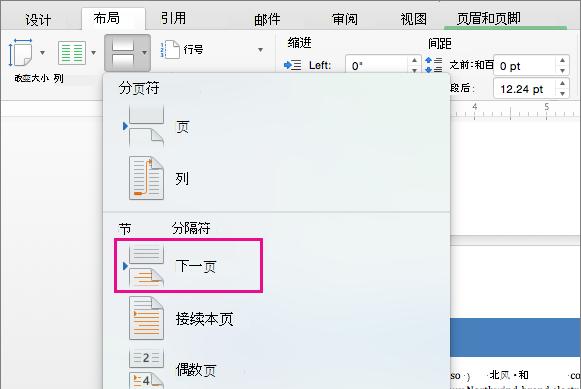
Task: Click the Left indent value field
Action: coord(377,64)
